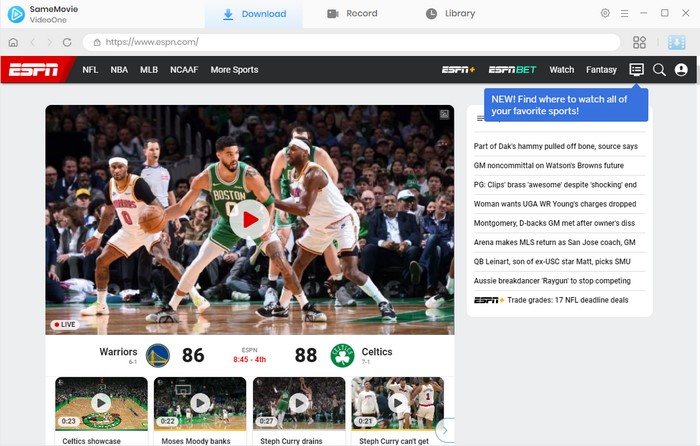Click the SameMovie app logo icon
700x446 pixels.
[16, 14]
